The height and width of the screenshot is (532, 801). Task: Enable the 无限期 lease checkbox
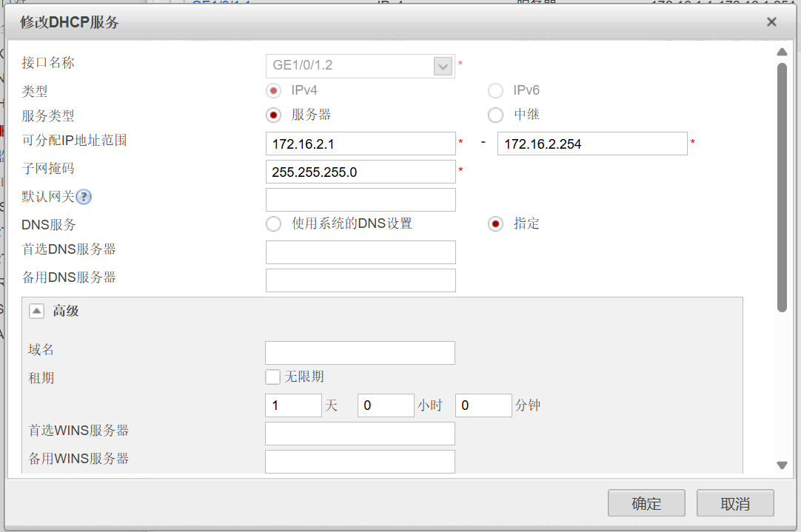[272, 377]
